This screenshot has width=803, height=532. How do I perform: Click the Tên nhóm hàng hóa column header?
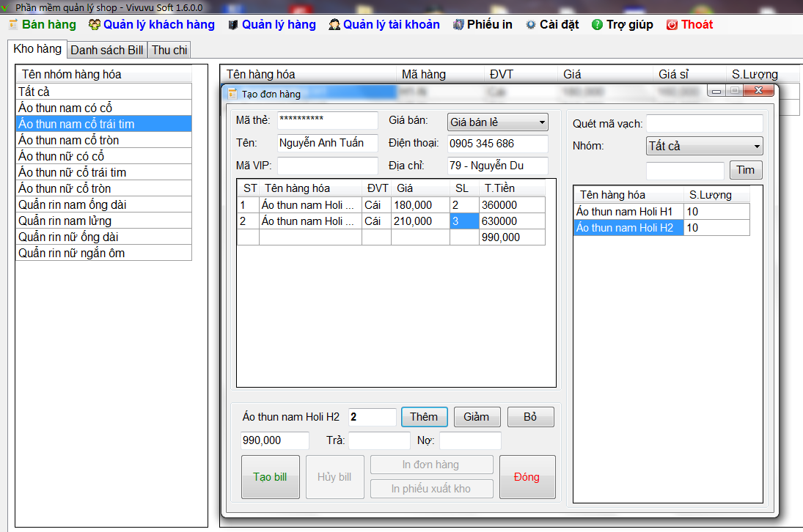coord(104,74)
